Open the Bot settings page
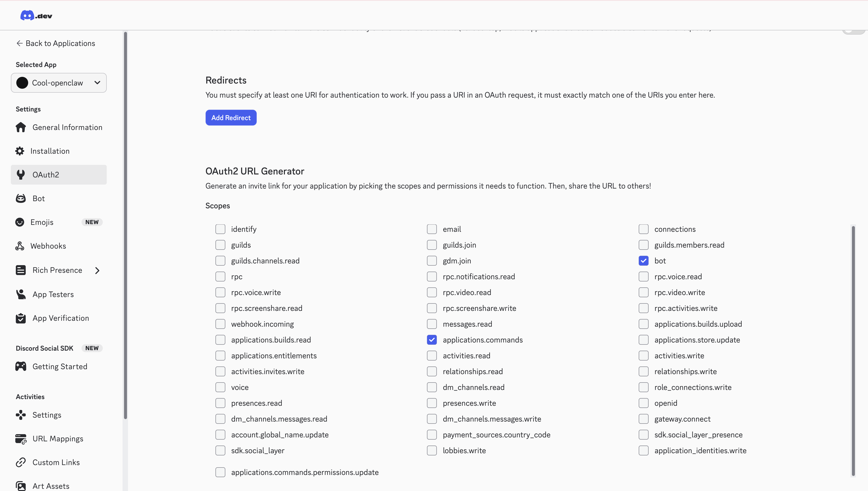 (38, 198)
